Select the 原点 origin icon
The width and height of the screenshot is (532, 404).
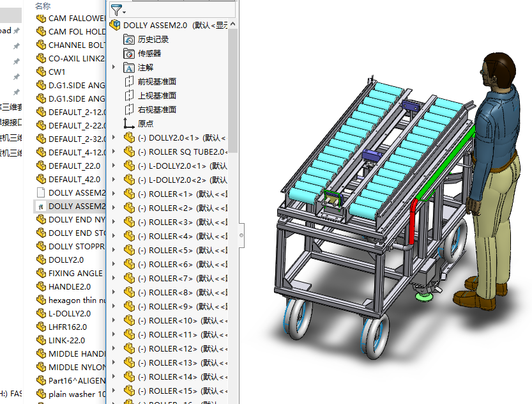click(x=128, y=124)
